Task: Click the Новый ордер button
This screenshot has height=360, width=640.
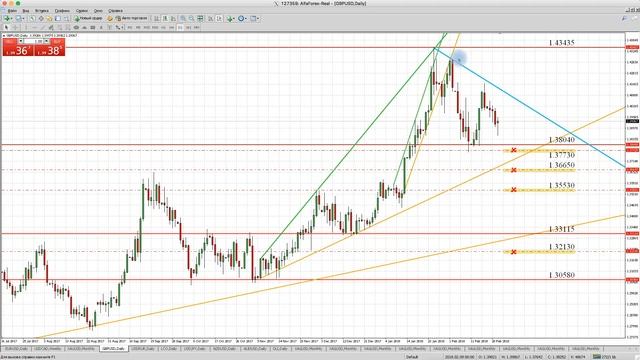Action: (x=88, y=18)
